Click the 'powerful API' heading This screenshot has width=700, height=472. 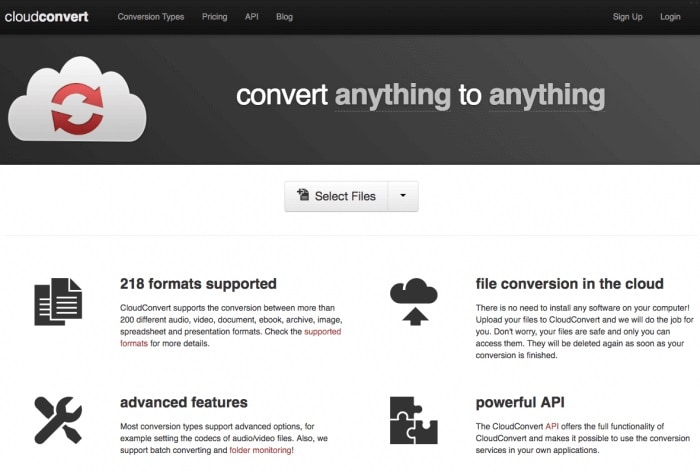520,402
